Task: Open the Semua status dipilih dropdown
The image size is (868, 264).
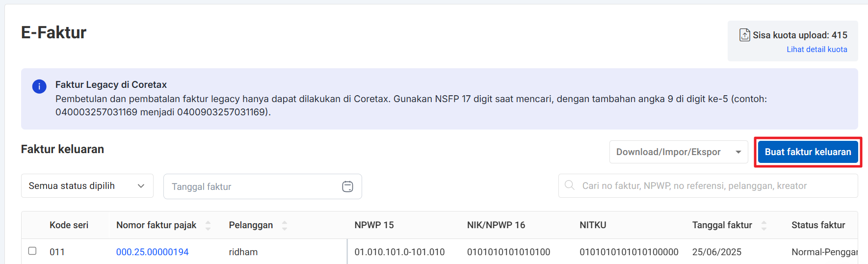Action: pos(87,186)
